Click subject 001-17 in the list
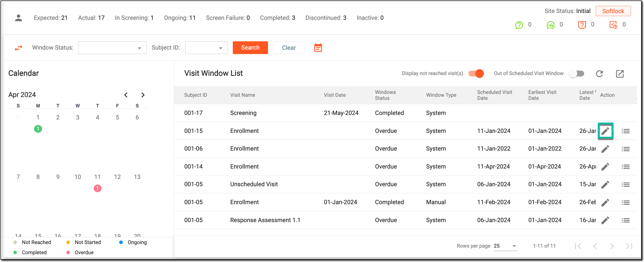Image resolution: width=644 pixels, height=262 pixels. tap(193, 113)
